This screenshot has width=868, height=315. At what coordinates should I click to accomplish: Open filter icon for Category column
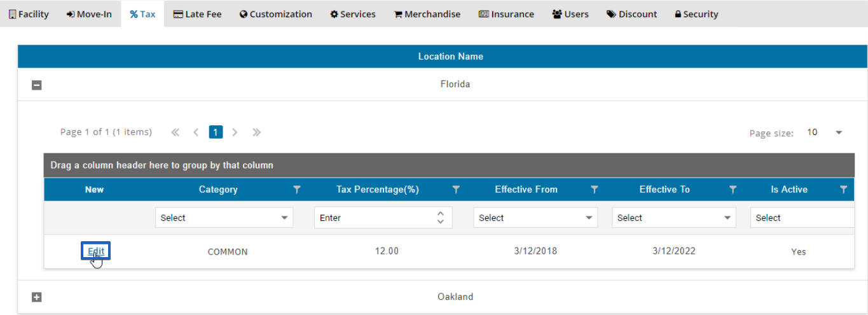(x=296, y=190)
